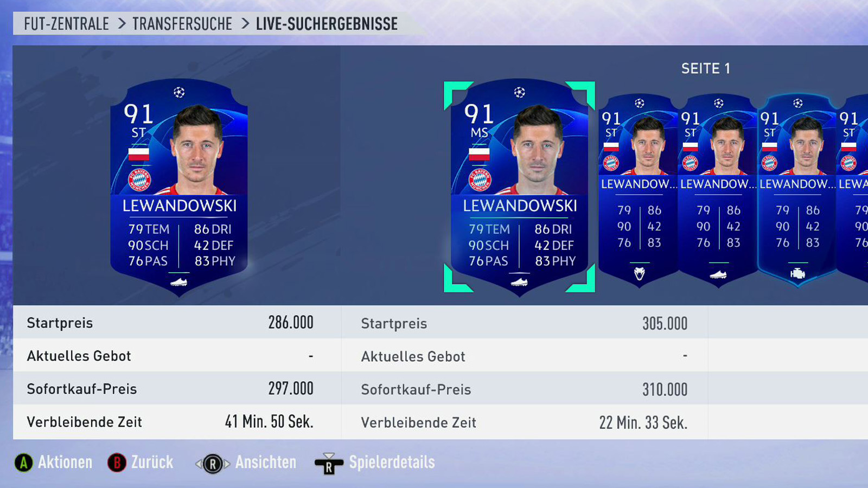This screenshot has height=488, width=868.
Task: Select the third Lewandowski card with boot icon
Action: [718, 190]
